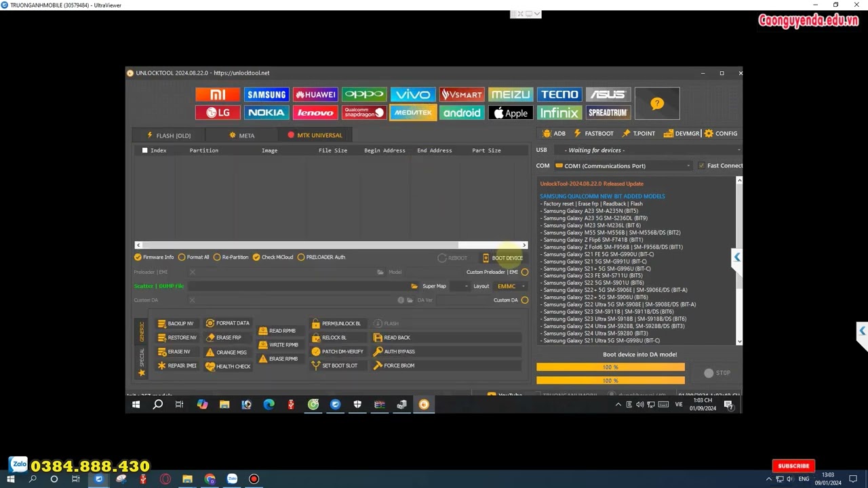Image resolution: width=868 pixels, height=488 pixels.
Task: Select the OPPO brand logo
Action: 364,95
